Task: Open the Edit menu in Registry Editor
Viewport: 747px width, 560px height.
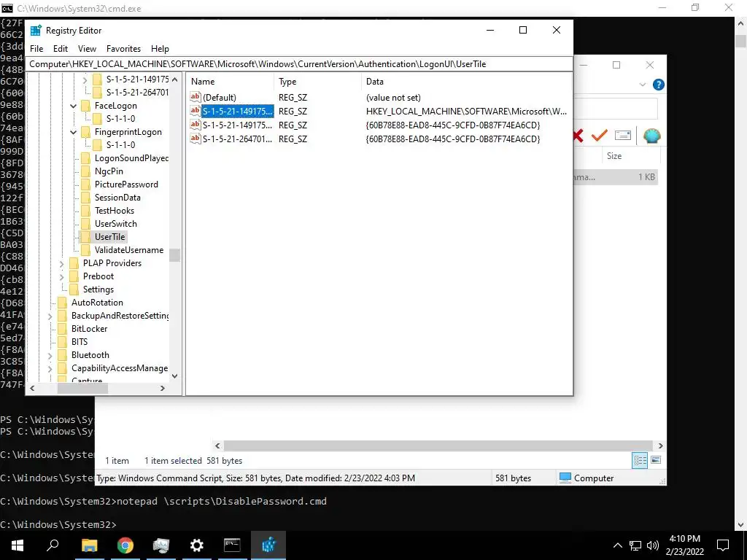Action: point(60,49)
